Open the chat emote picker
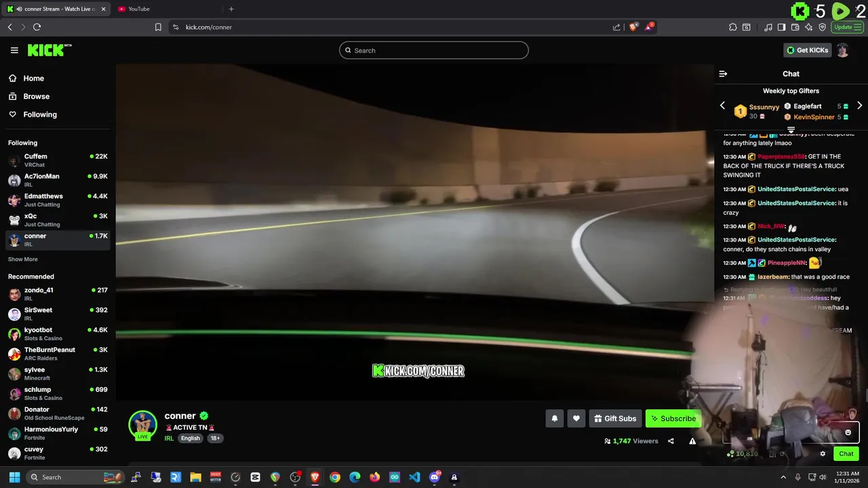The image size is (868, 488). 848,432
